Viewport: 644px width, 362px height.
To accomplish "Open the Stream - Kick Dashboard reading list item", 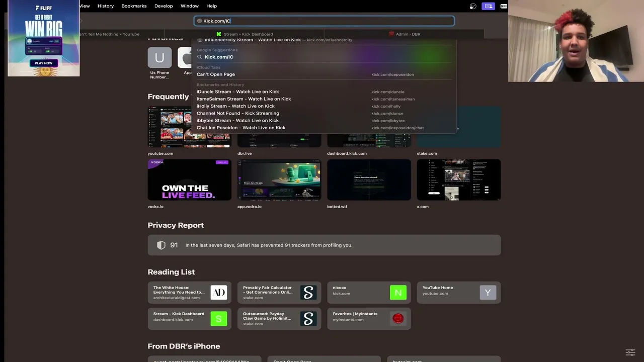I will click(x=189, y=319).
